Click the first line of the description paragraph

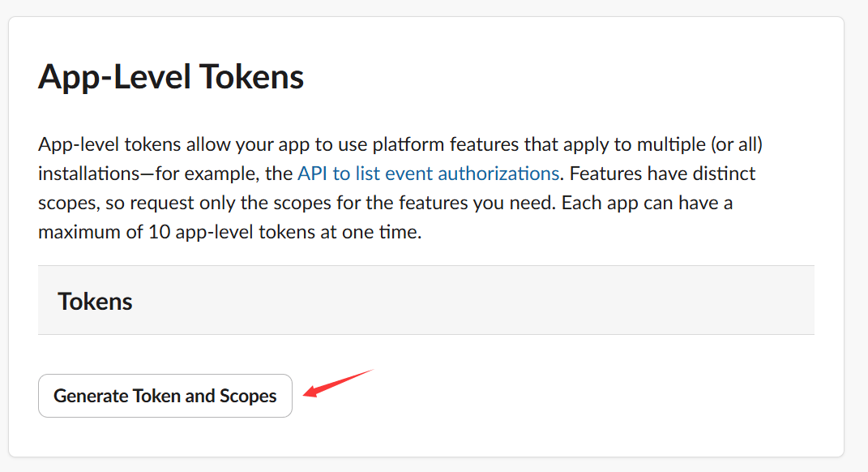400,144
